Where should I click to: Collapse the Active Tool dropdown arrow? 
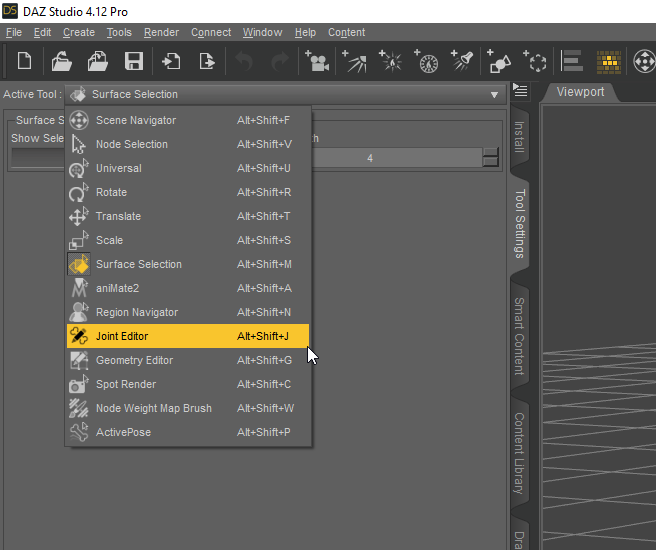[x=495, y=95]
